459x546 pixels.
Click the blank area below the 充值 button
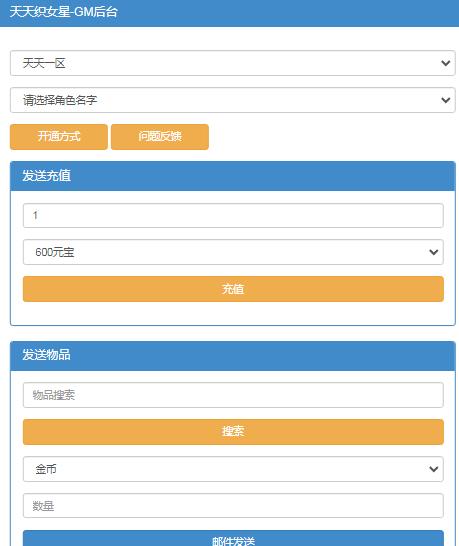[233, 313]
